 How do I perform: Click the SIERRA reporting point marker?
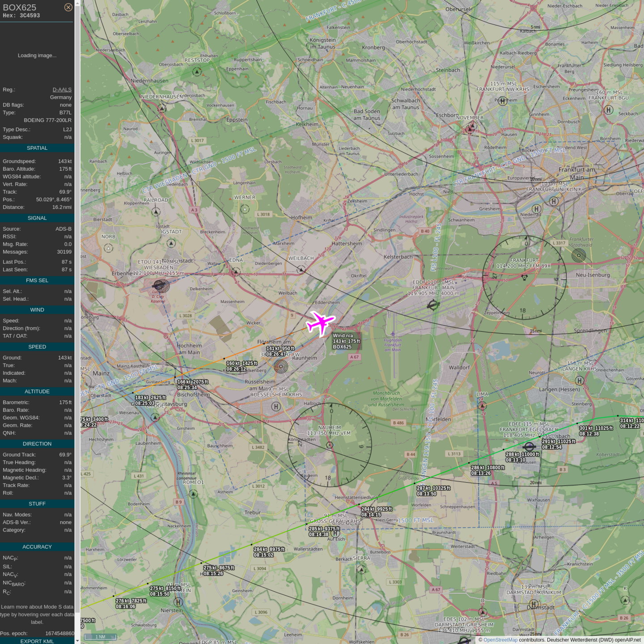coord(361,569)
